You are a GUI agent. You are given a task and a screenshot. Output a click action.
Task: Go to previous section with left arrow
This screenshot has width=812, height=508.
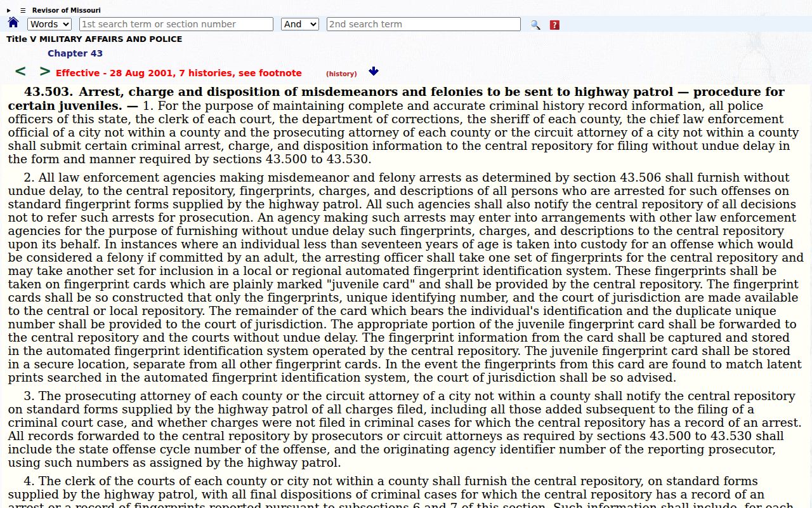tap(20, 71)
